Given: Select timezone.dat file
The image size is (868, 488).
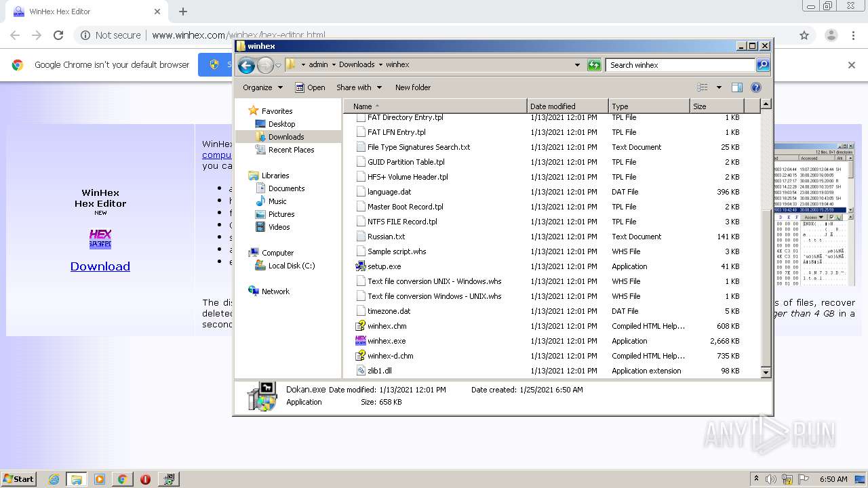Looking at the screenshot, I should click(389, 311).
